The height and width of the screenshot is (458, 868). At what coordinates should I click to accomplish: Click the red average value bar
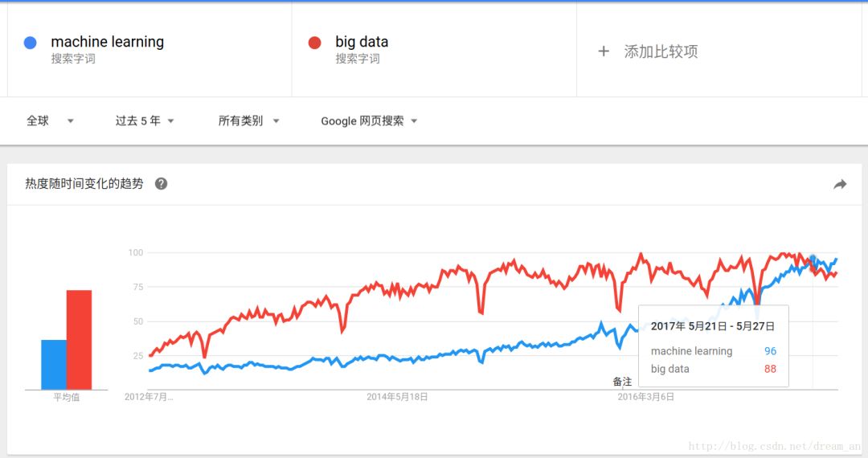79,339
